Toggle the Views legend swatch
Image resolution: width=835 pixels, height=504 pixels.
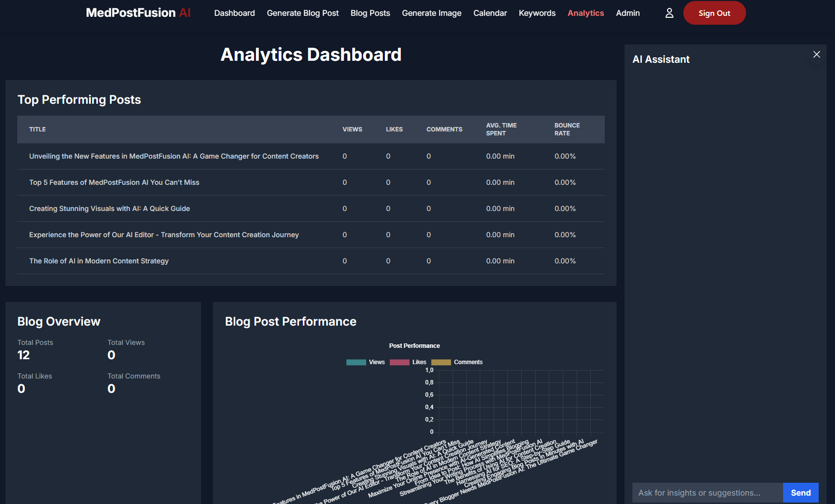[x=356, y=362]
